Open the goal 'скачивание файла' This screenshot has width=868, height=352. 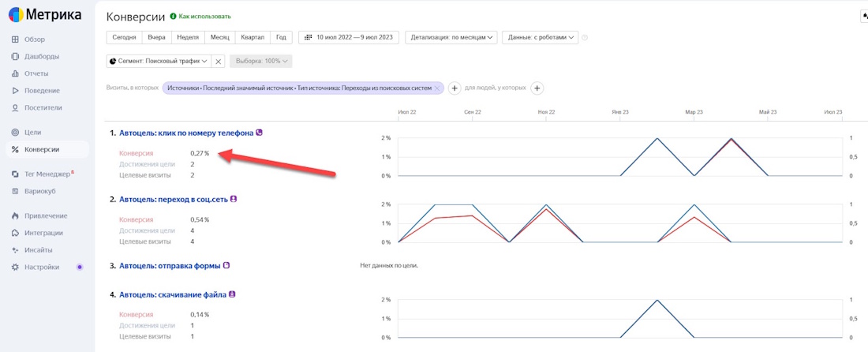pos(172,294)
